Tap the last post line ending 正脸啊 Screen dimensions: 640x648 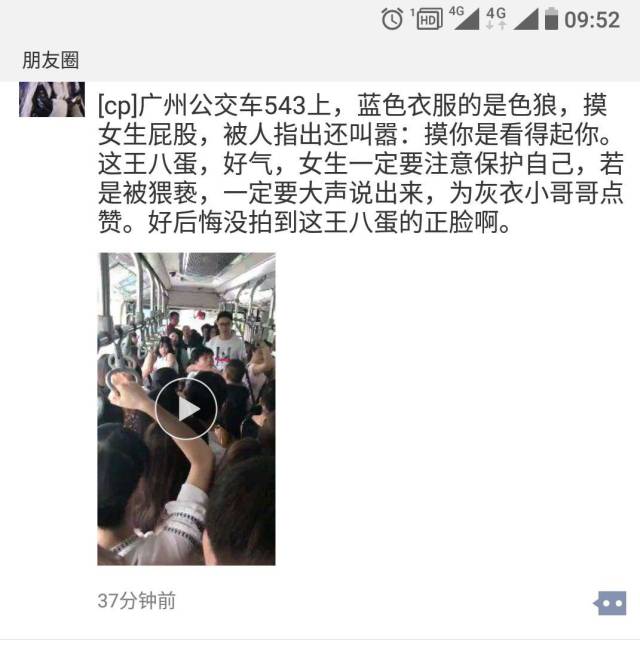click(305, 222)
